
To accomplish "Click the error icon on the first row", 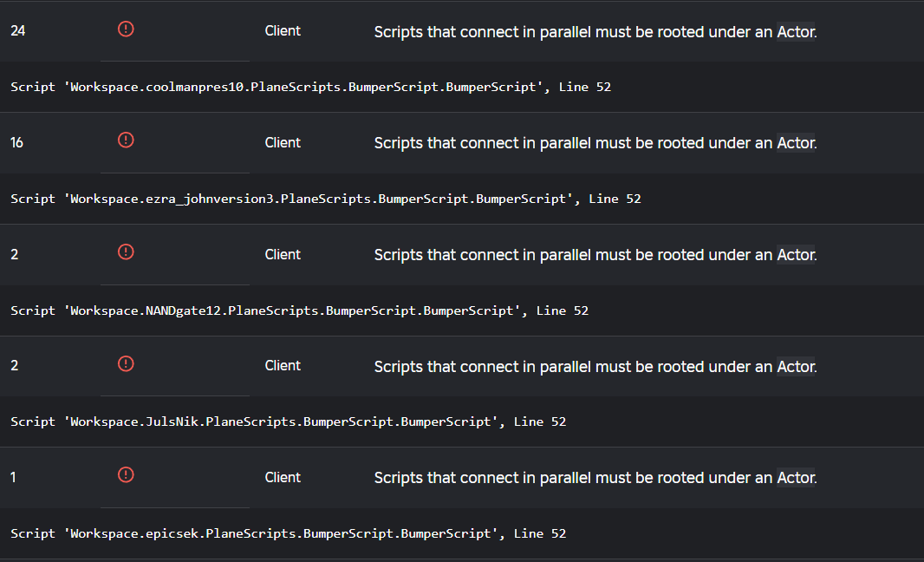I will point(125,29).
